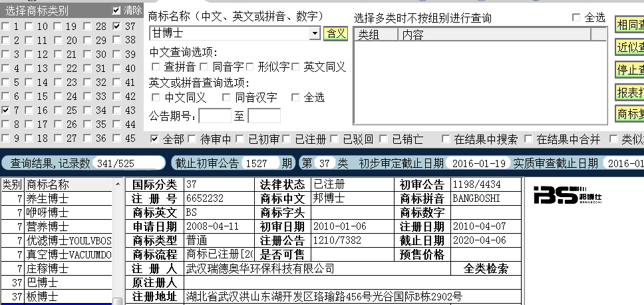Filter by 已注册 status
This screenshot has width=644, height=305.
coord(286,139)
